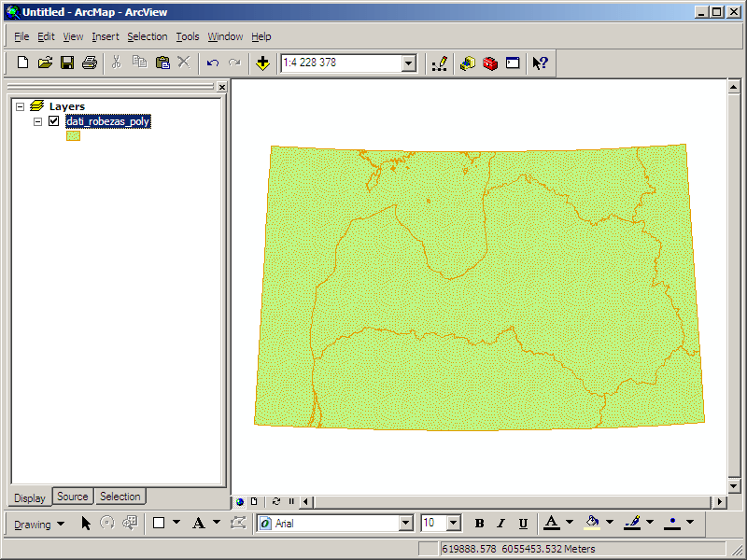Toggle dati_robezas_poly layer visibility
The image size is (747, 560).
click(54, 121)
